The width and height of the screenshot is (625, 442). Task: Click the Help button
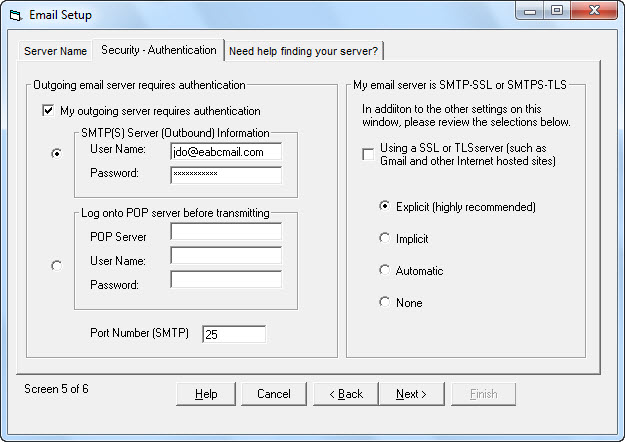click(206, 394)
